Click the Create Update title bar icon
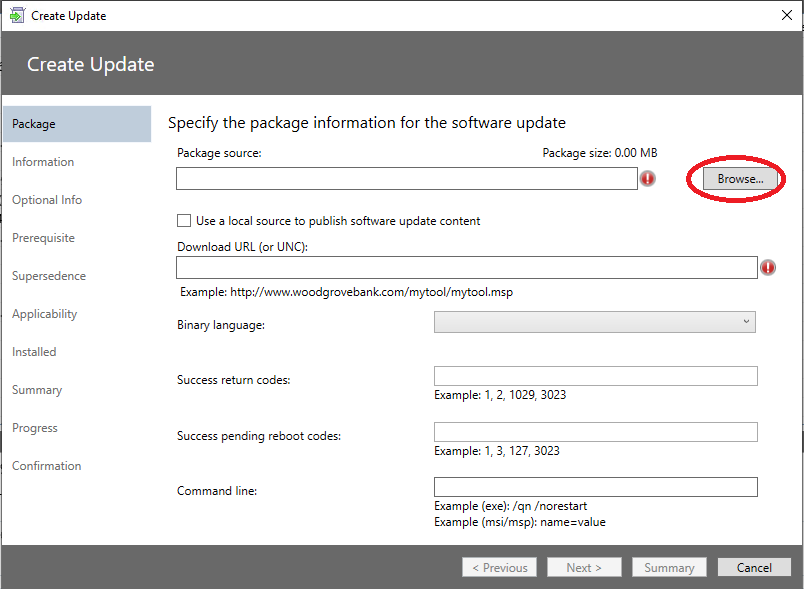The width and height of the screenshot is (804, 589). point(17,15)
